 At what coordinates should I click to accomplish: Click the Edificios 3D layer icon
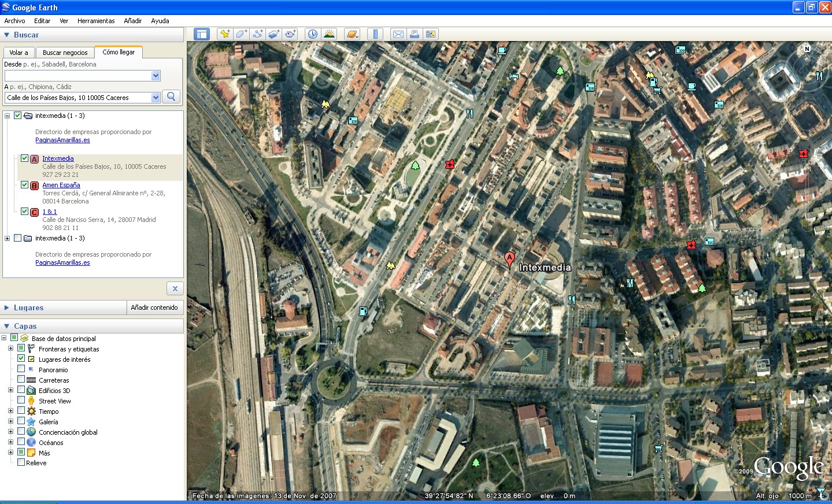(x=31, y=390)
